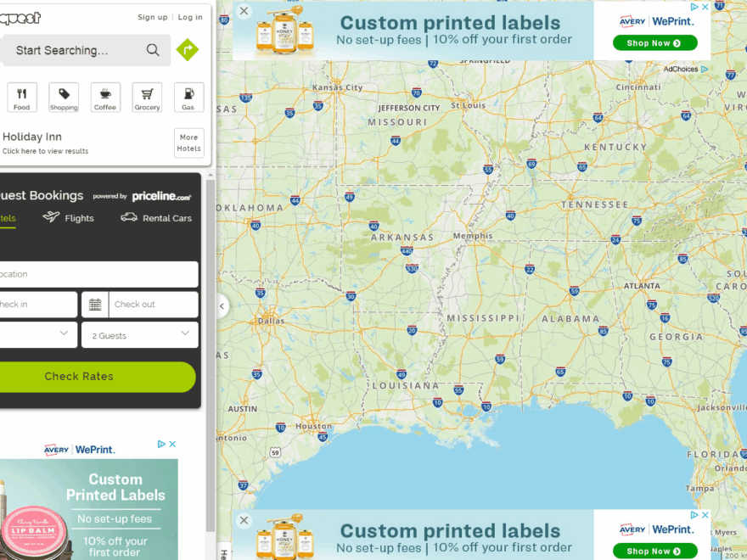Open directions with the green arrow icon

tap(187, 50)
